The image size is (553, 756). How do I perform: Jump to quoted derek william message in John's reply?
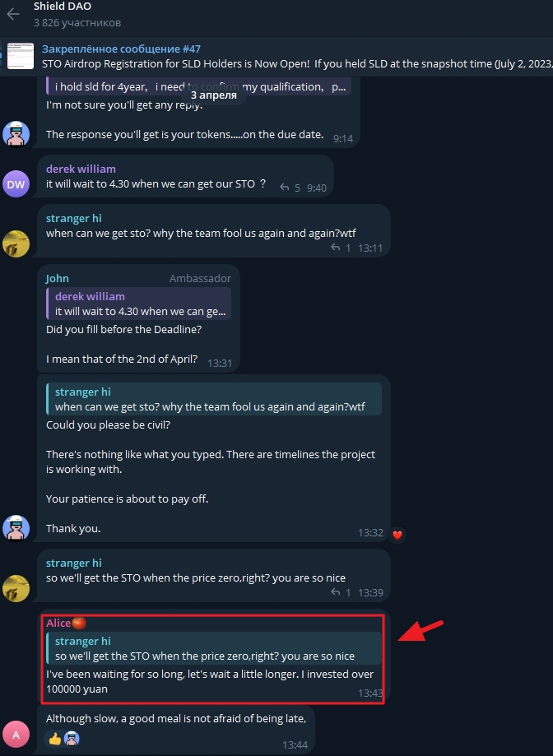(138, 304)
